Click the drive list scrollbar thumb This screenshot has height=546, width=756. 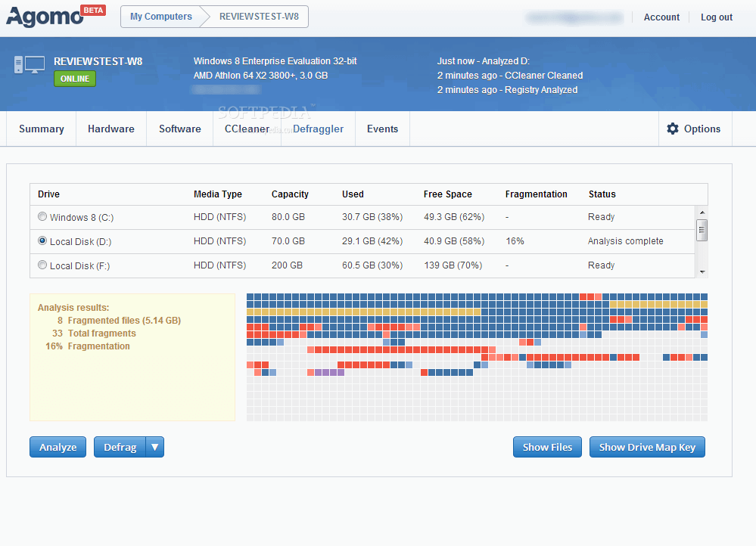point(702,230)
